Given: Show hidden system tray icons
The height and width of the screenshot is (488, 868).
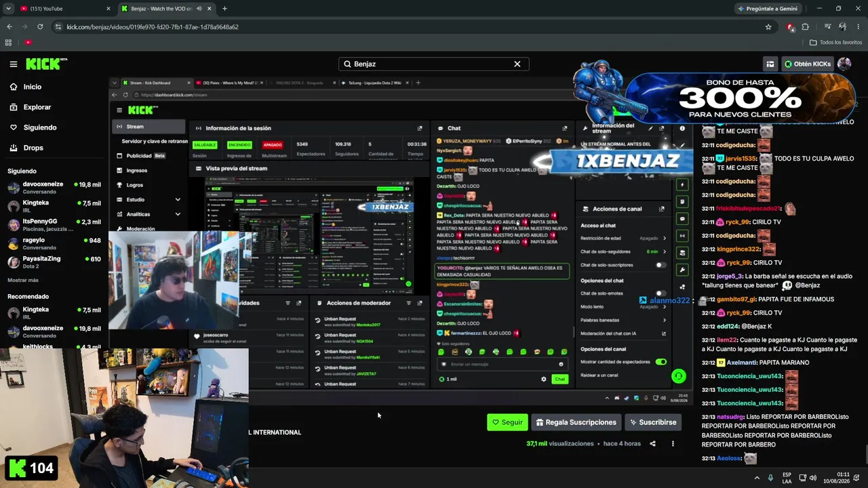Looking at the screenshot, I should pyautogui.click(x=757, y=478).
